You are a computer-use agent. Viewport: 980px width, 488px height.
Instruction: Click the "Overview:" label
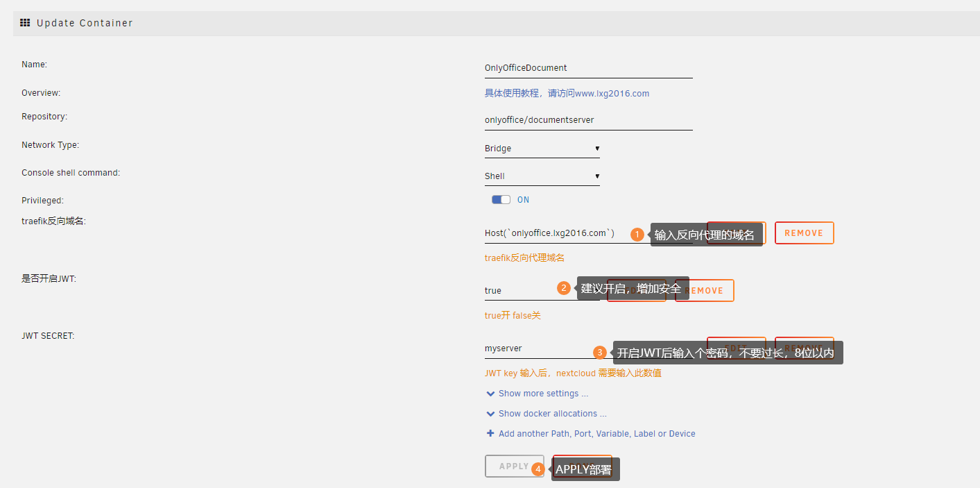point(41,93)
